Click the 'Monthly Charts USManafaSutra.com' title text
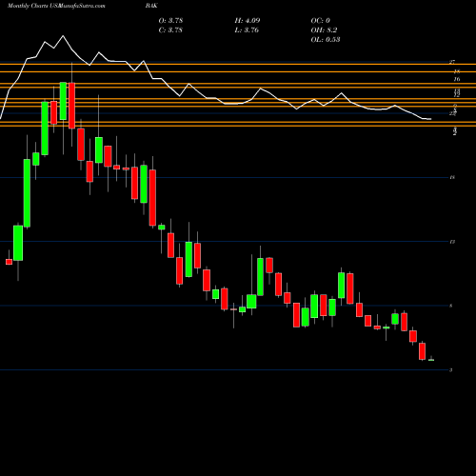476x476 pixels. coord(56,6)
